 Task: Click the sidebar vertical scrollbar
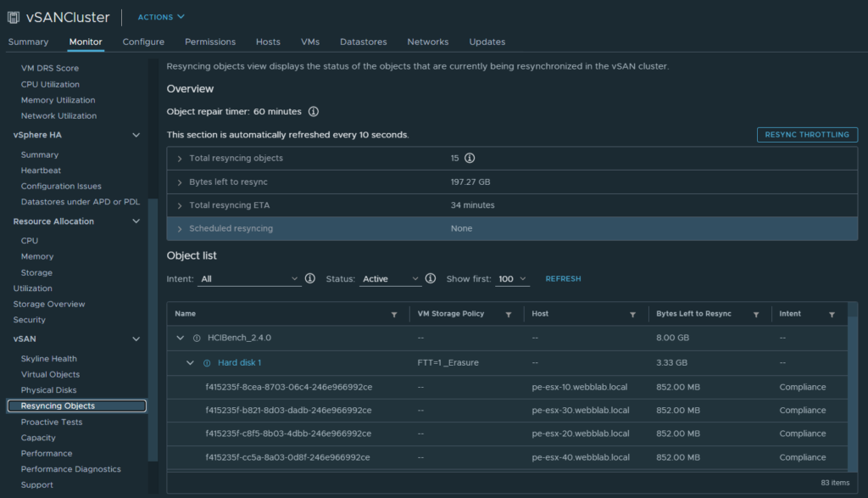pos(153,330)
